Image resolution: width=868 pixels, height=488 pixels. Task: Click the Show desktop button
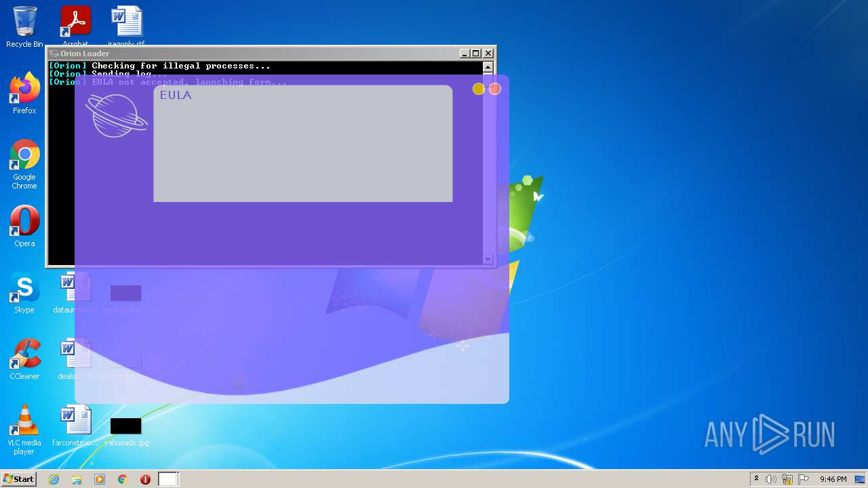(861, 479)
